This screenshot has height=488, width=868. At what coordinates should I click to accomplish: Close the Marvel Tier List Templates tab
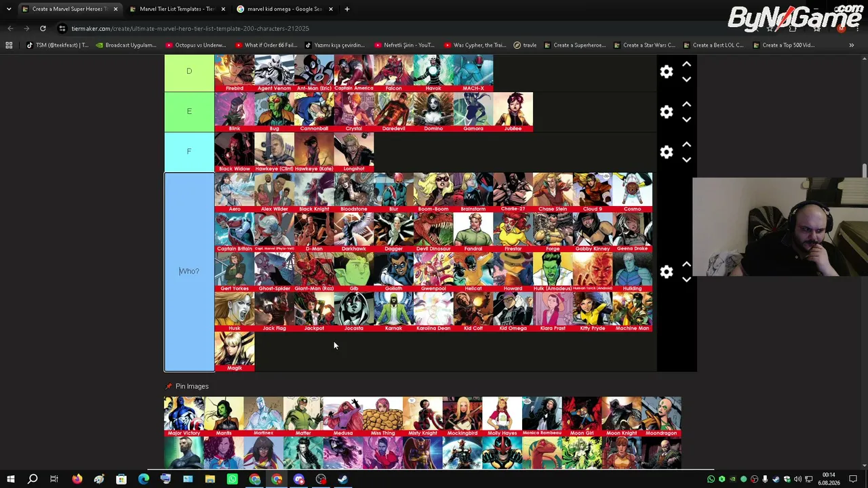point(223,9)
